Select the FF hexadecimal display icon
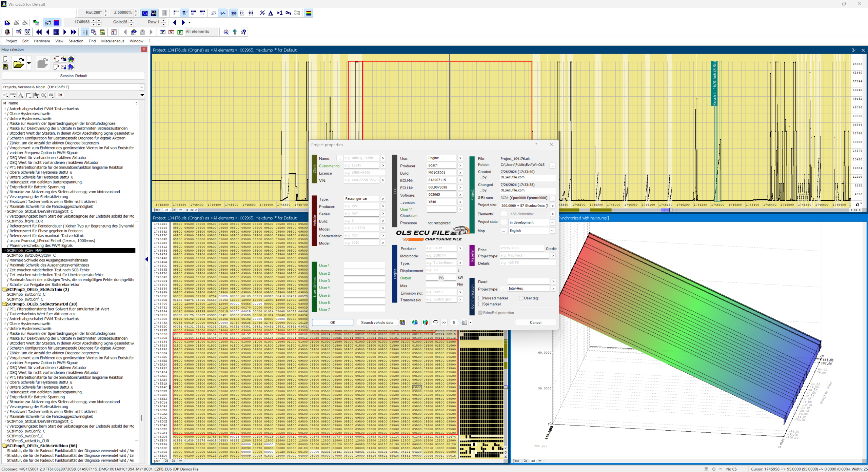Screen dimensions: 868x472 click(242, 13)
